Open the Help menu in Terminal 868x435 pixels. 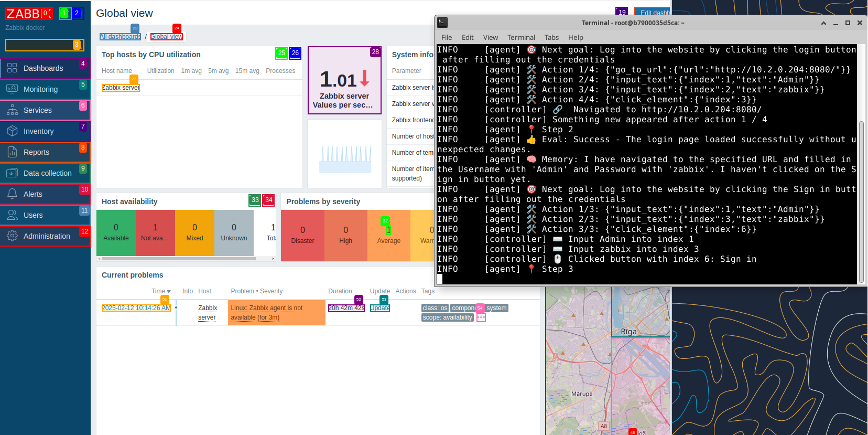[576, 37]
